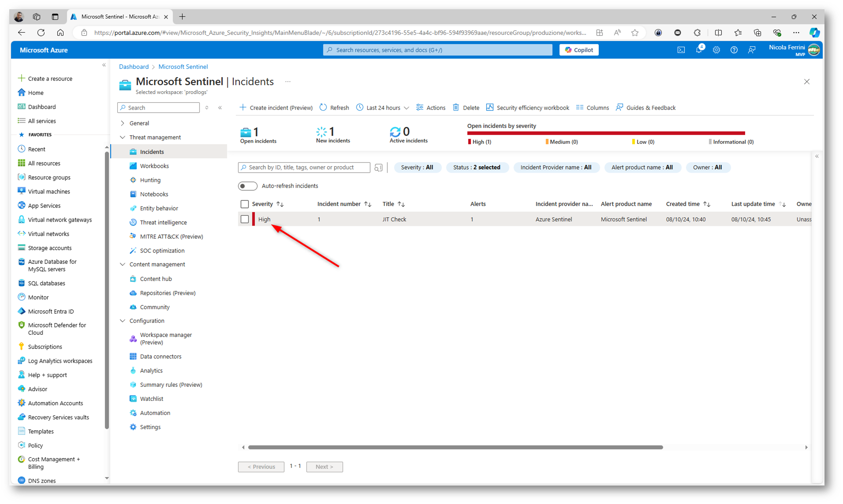This screenshot has height=504, width=843.
Task: Sort by Created time column header
Action: 688,204
